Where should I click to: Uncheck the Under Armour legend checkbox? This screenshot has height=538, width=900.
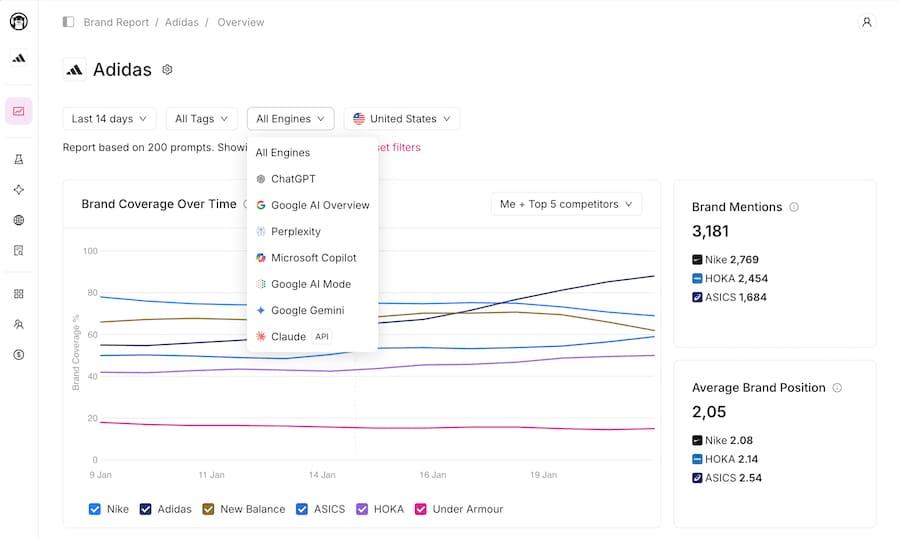[x=421, y=509]
